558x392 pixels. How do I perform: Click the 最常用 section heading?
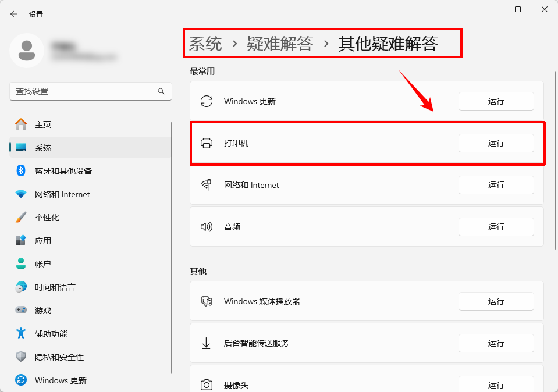click(202, 72)
